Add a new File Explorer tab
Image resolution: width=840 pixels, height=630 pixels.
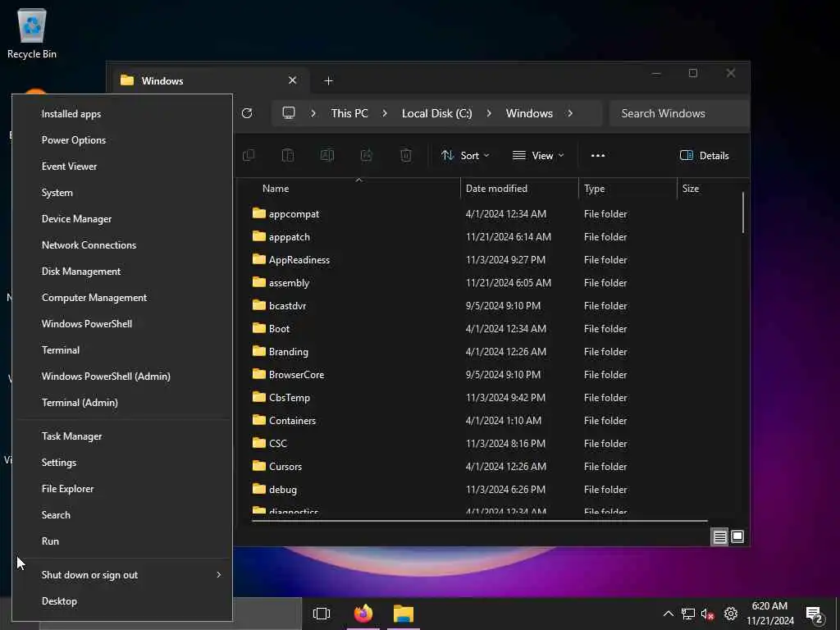328,81
